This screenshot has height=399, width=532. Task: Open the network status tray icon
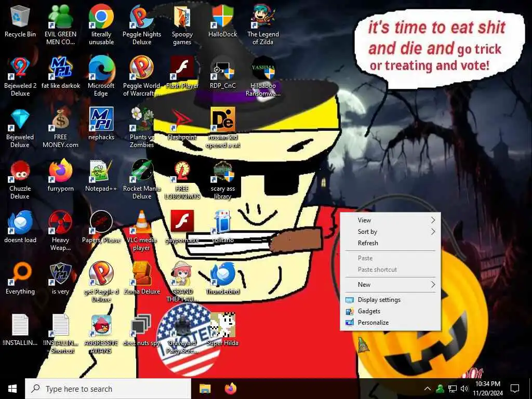453,389
